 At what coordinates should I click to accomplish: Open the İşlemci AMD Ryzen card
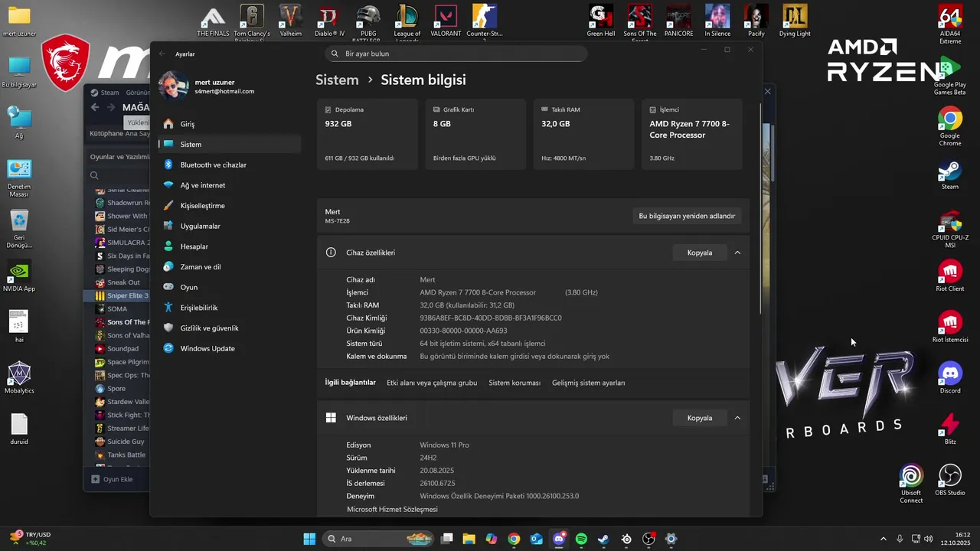[x=692, y=134]
